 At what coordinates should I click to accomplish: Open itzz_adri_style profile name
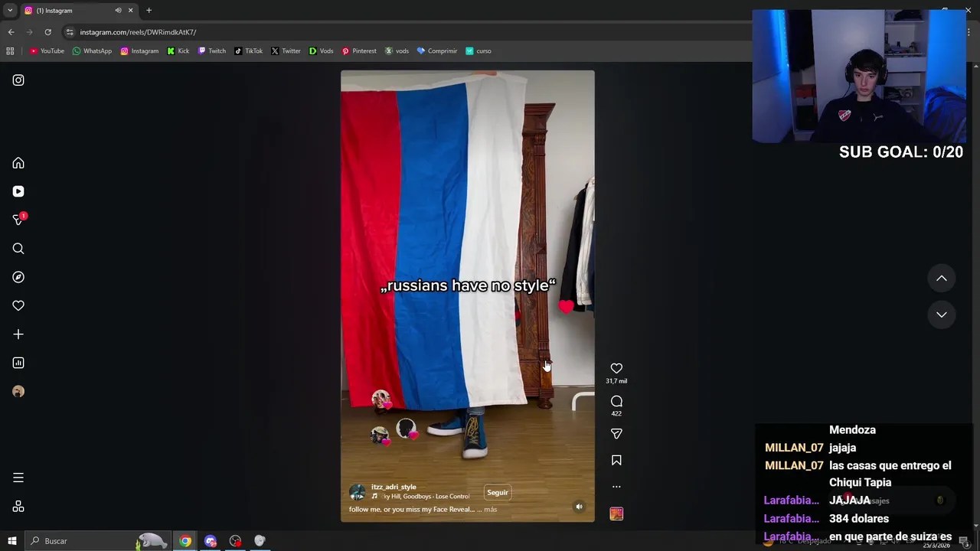394,487
